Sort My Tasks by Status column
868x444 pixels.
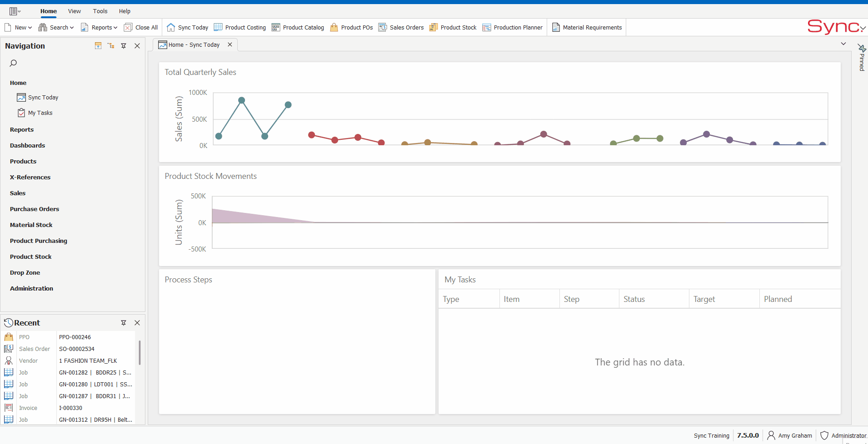pyautogui.click(x=654, y=299)
